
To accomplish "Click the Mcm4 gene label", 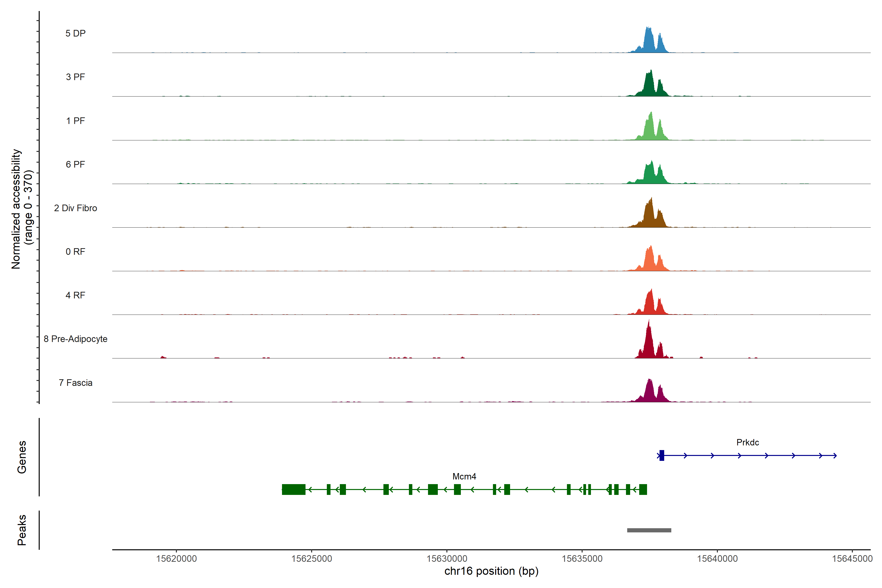I will (x=464, y=477).
